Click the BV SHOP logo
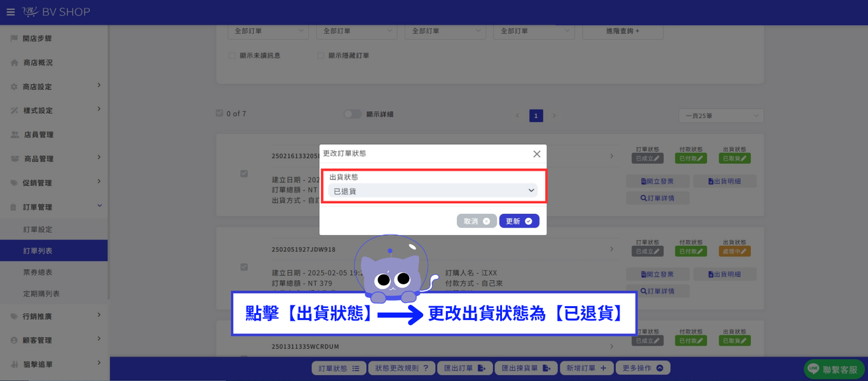The width and height of the screenshot is (868, 381). (x=56, y=12)
